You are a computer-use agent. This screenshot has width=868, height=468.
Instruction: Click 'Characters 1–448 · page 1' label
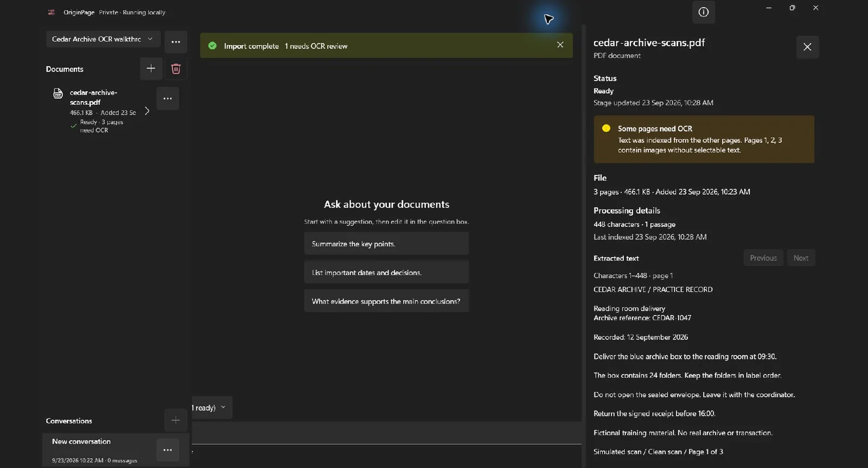633,276
